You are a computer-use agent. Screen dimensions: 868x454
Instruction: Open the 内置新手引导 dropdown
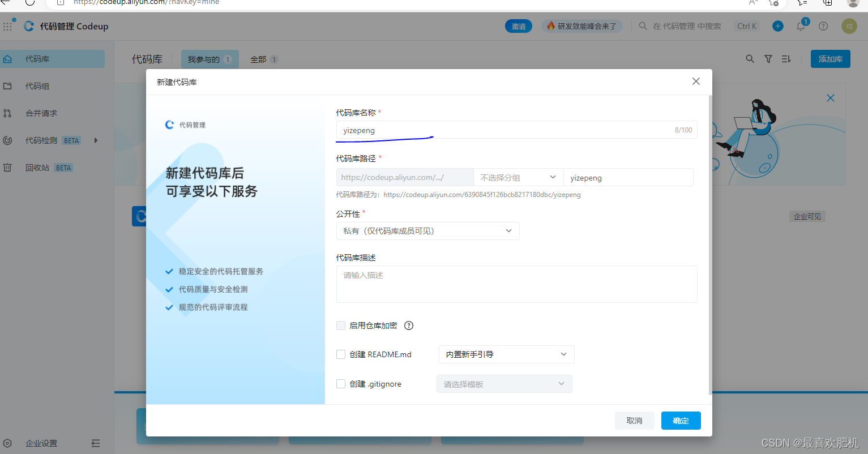(507, 354)
